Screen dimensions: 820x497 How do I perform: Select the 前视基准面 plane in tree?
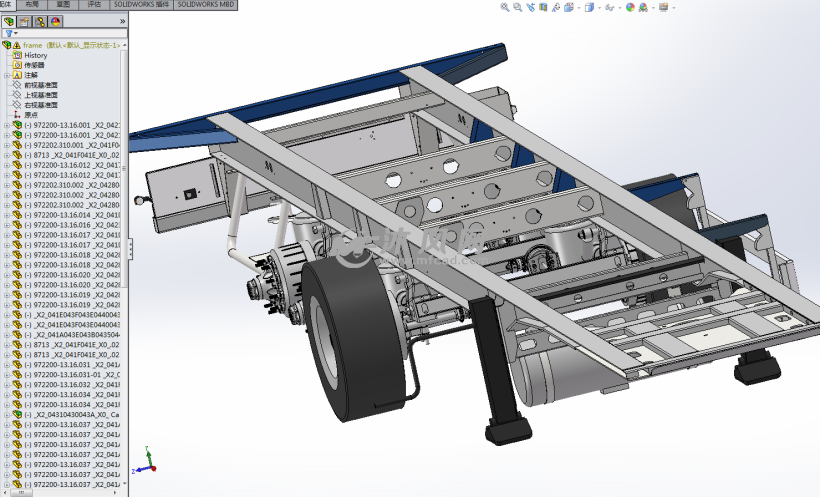tap(40, 85)
